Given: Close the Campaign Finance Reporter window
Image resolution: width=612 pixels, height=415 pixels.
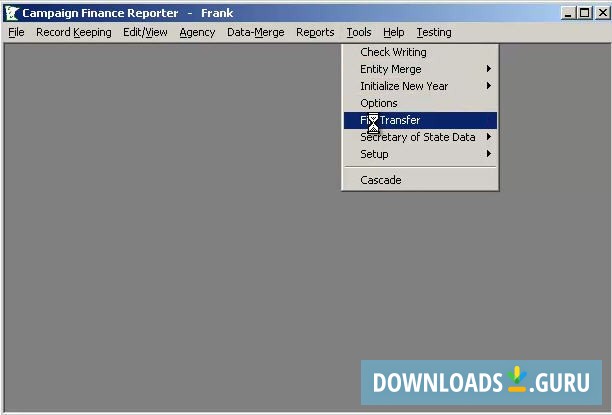Looking at the screenshot, I should (x=603, y=13).
